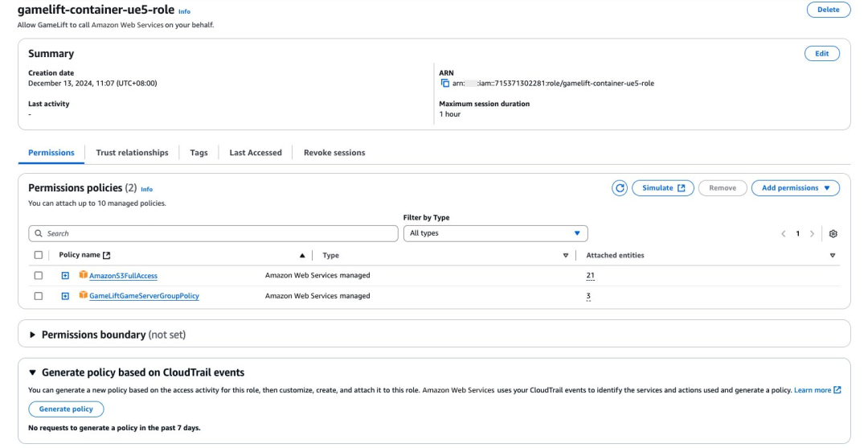Switch to the Trust relationships tab
868x448 pixels.
(x=133, y=153)
